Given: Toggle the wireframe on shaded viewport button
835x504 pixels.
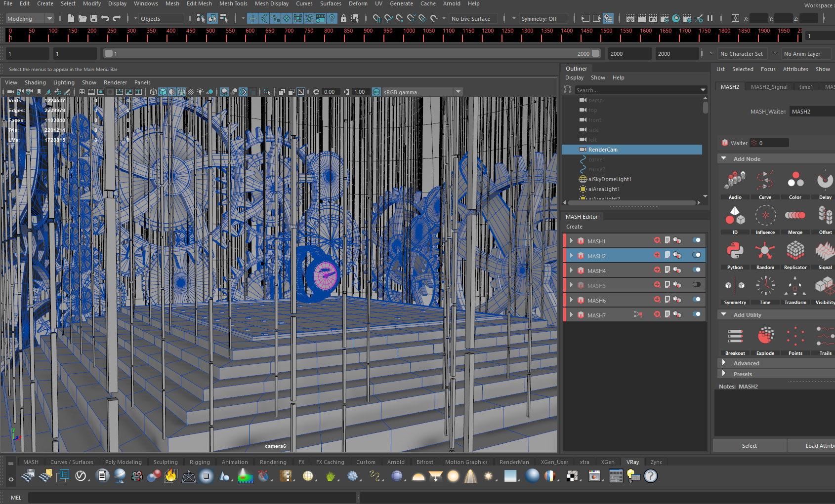Looking at the screenshot, I should point(181,92).
